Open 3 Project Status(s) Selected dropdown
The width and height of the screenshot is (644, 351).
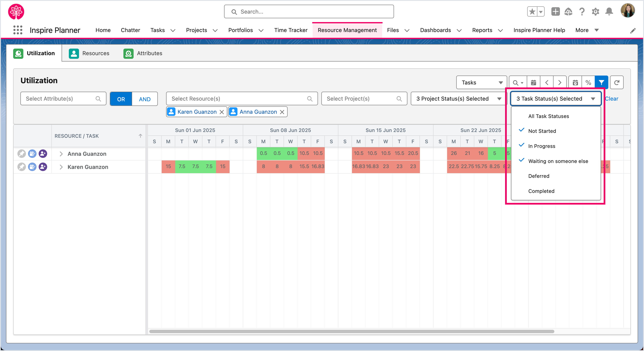(x=459, y=99)
